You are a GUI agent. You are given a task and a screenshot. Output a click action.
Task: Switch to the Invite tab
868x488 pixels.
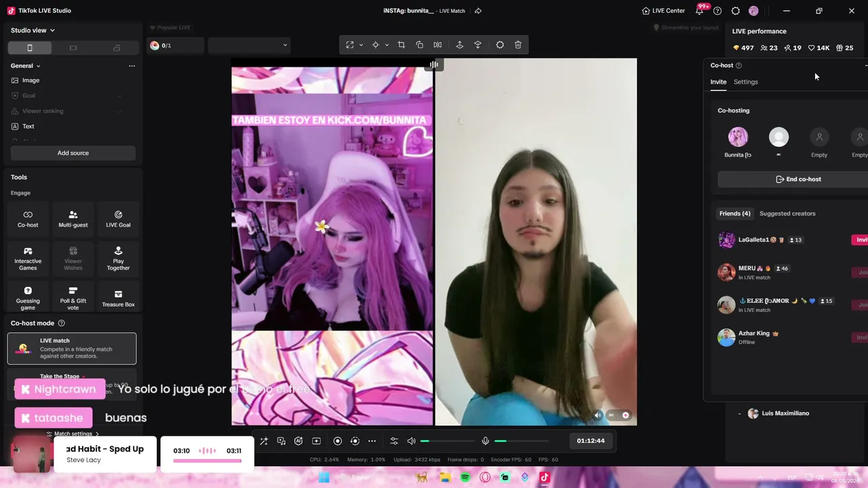tap(718, 82)
